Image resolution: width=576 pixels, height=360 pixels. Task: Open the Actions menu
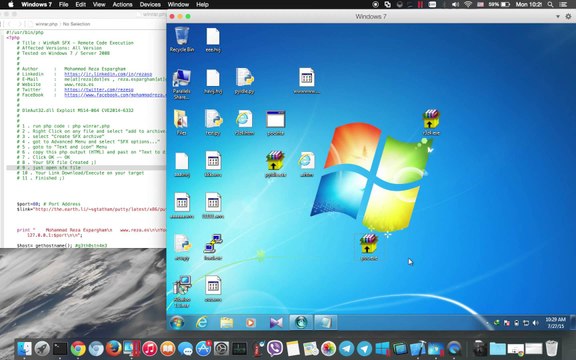tap(122, 4)
